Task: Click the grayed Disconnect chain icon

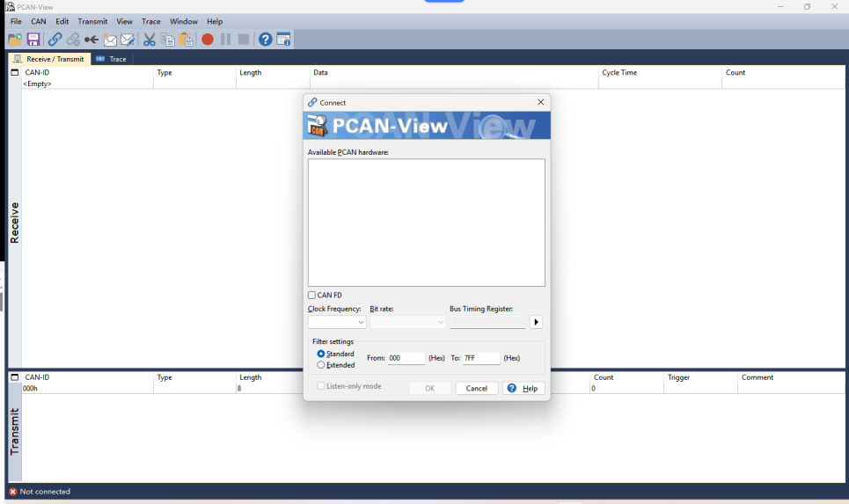Action: (73, 40)
